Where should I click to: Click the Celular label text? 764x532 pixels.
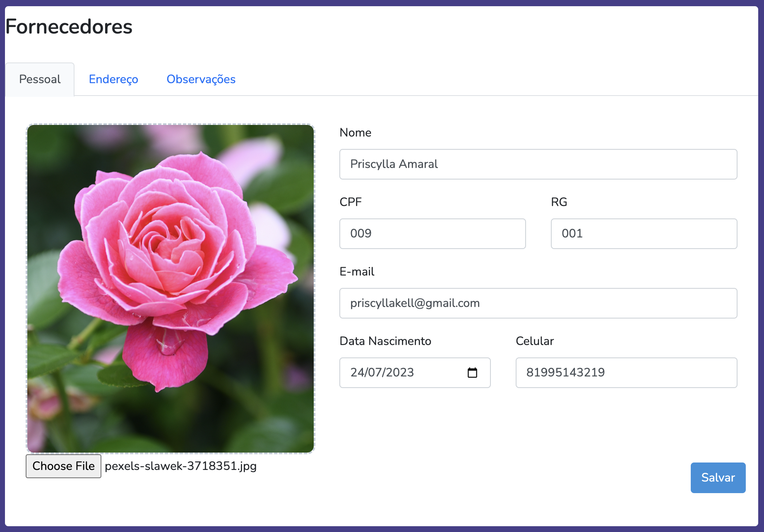point(534,341)
